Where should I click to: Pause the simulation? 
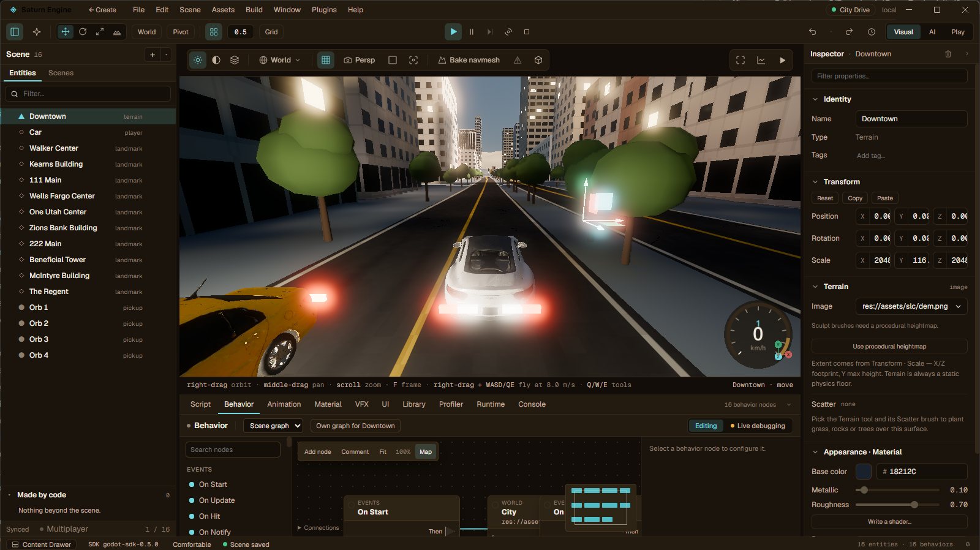472,32
